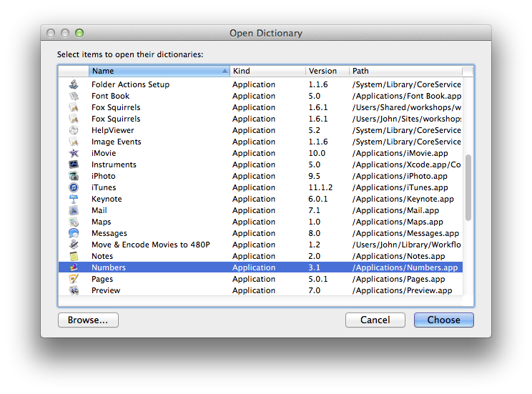This screenshot has height=394, width=532.
Task: Click the Maps app icon
Action: tap(74, 222)
